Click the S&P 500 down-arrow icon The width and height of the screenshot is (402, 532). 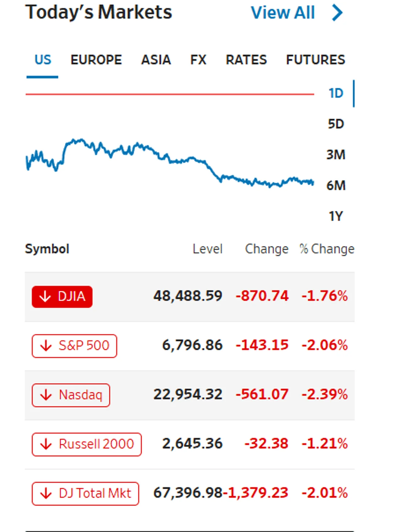[46, 346]
